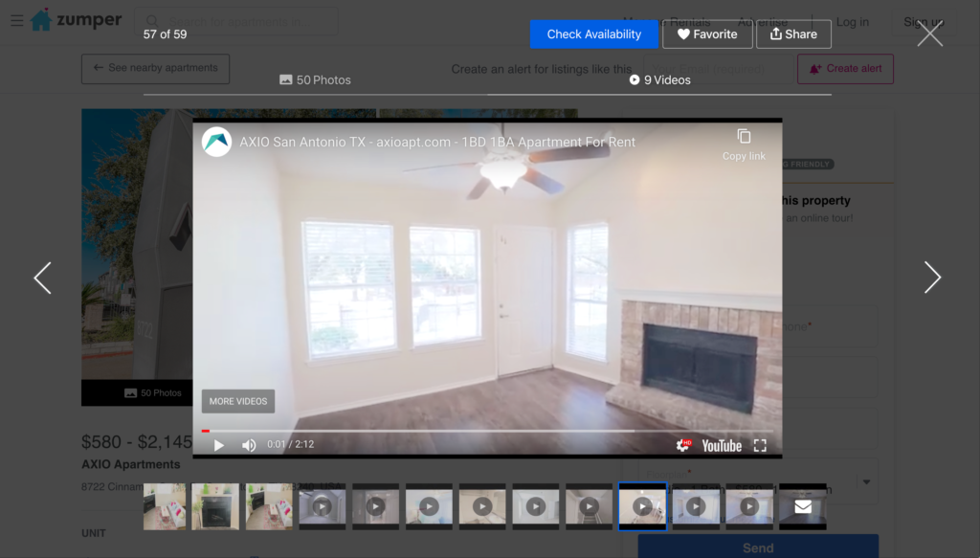Share this listing

793,34
